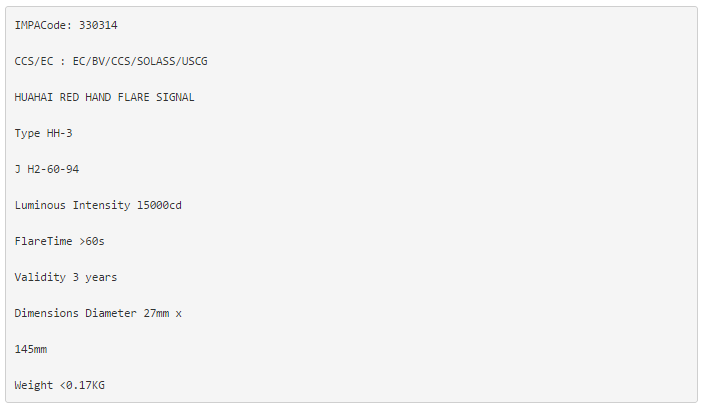Click the word years
This screenshot has width=703, height=409.
(x=101, y=278)
